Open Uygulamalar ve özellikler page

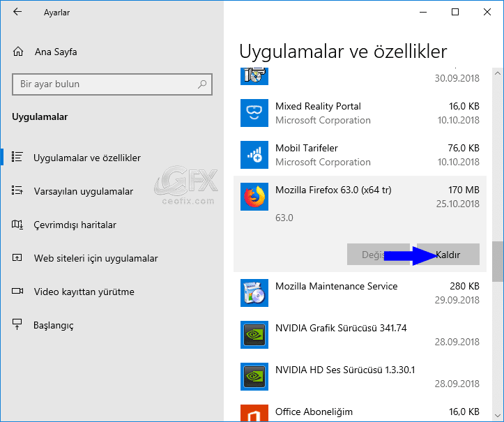86,158
